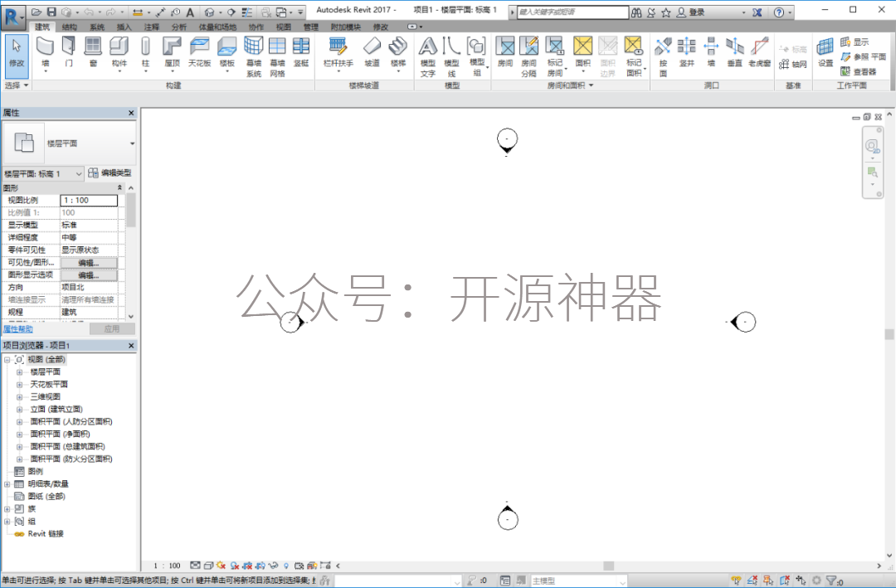The image size is (896, 588).
Task: Click the Grid (轴网) datum tool
Action: click(x=793, y=65)
